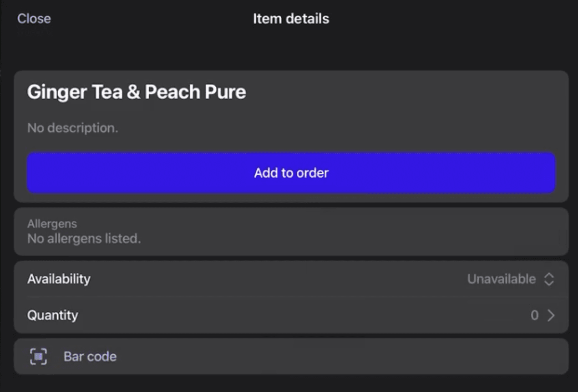Click the No allergens listed entry
This screenshot has width=578, height=392.
click(x=84, y=238)
